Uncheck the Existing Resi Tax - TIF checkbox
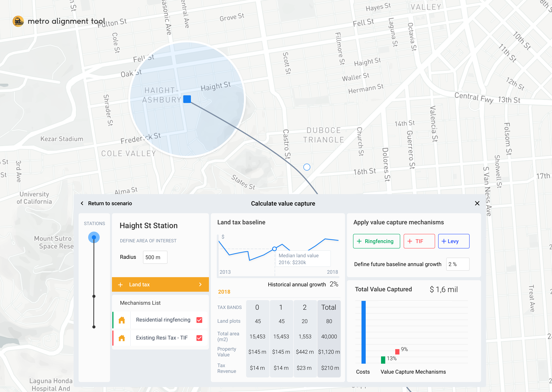 point(199,338)
